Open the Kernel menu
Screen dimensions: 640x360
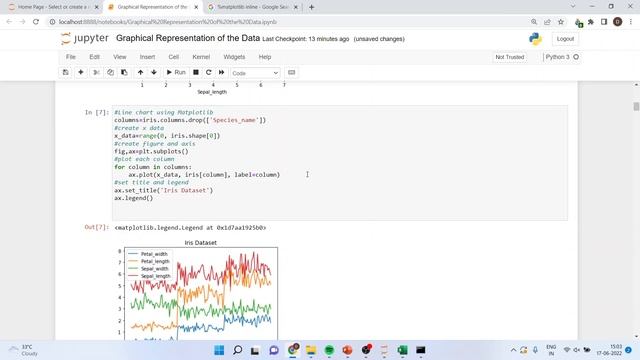point(201,57)
